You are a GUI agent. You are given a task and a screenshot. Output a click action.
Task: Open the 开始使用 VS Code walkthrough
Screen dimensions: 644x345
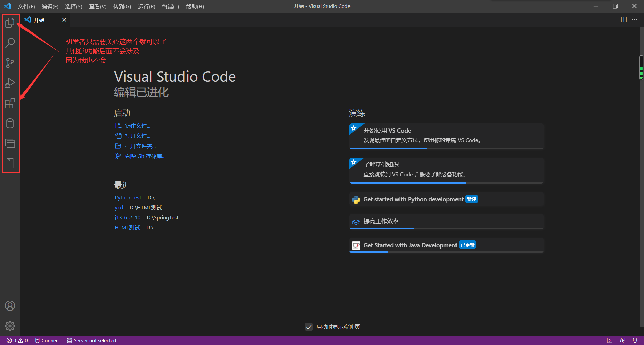(446, 136)
